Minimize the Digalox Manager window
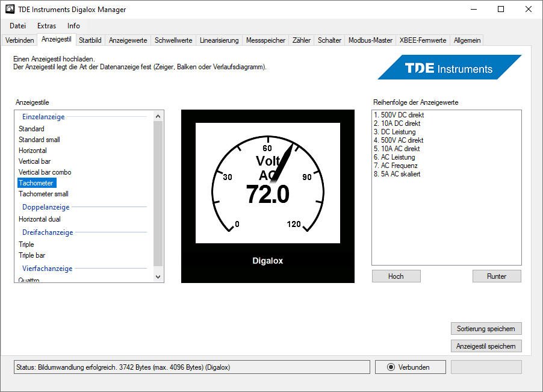This screenshot has width=543, height=392. click(x=474, y=10)
